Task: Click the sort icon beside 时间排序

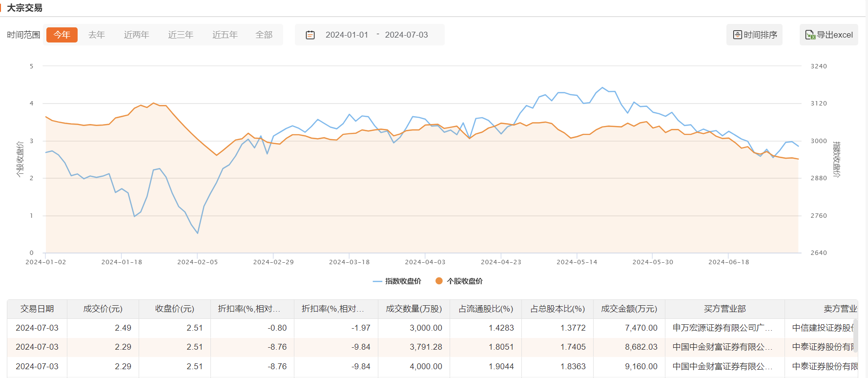Action: click(x=737, y=35)
